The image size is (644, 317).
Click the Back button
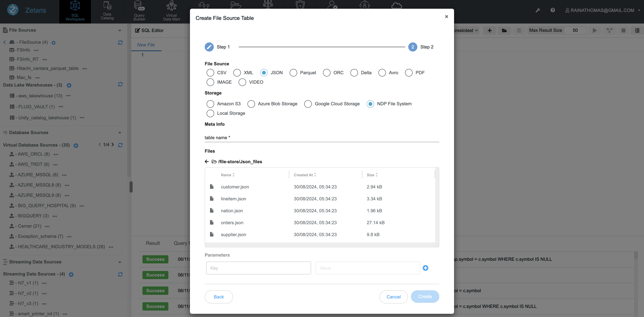pos(219,297)
